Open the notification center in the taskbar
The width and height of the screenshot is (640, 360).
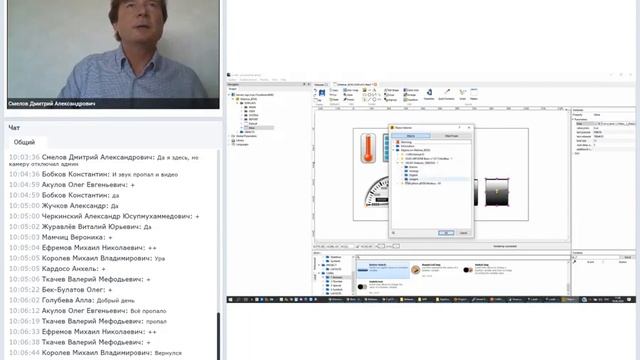coord(629,300)
